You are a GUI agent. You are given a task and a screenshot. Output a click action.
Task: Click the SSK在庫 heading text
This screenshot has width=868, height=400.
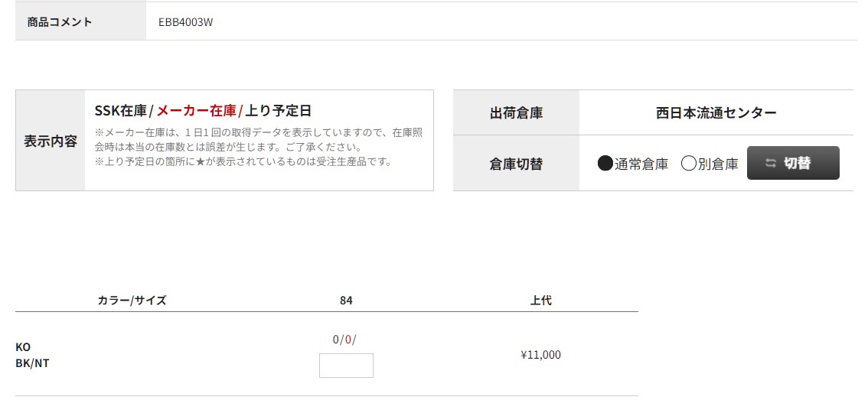click(121, 111)
